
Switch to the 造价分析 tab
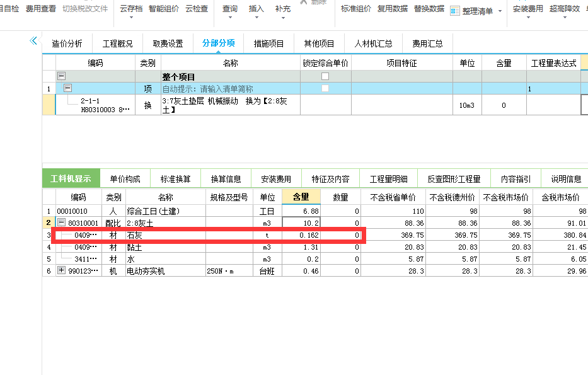point(67,43)
